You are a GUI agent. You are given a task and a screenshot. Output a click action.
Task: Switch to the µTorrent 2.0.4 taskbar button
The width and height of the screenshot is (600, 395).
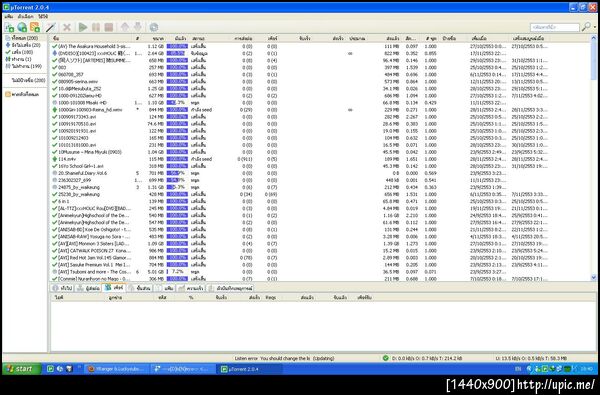[250, 369]
